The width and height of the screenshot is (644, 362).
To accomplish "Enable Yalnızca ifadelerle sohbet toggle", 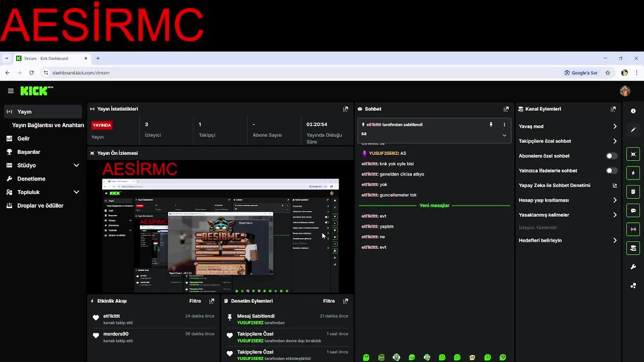I will tap(611, 170).
